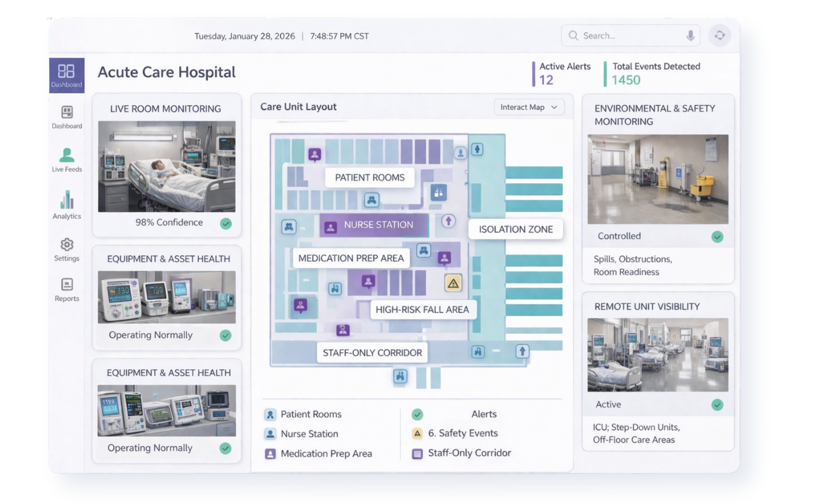Image resolution: width=815 pixels, height=504 pixels.
Task: Click the chevron arrow on Interact Map
Action: point(554,107)
